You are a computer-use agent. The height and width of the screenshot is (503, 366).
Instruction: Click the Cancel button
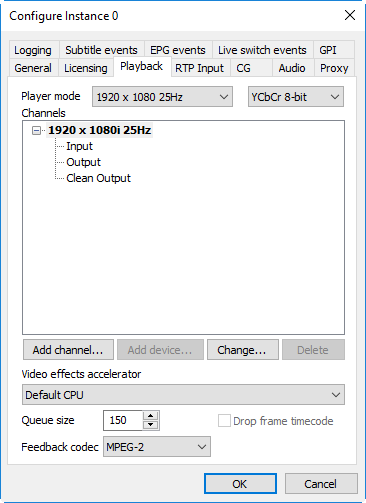click(x=321, y=484)
